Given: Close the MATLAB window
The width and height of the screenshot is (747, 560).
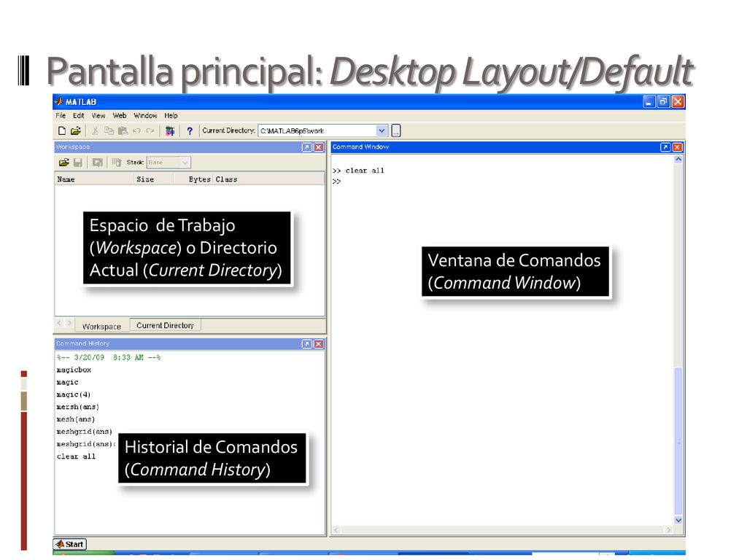Looking at the screenshot, I should point(678,101).
